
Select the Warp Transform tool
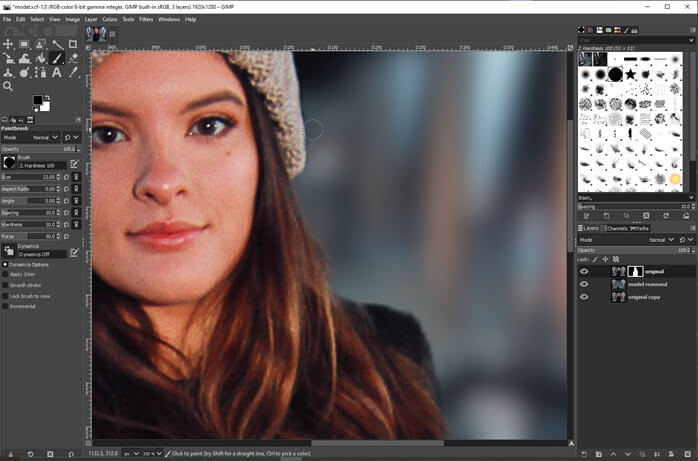point(24,58)
